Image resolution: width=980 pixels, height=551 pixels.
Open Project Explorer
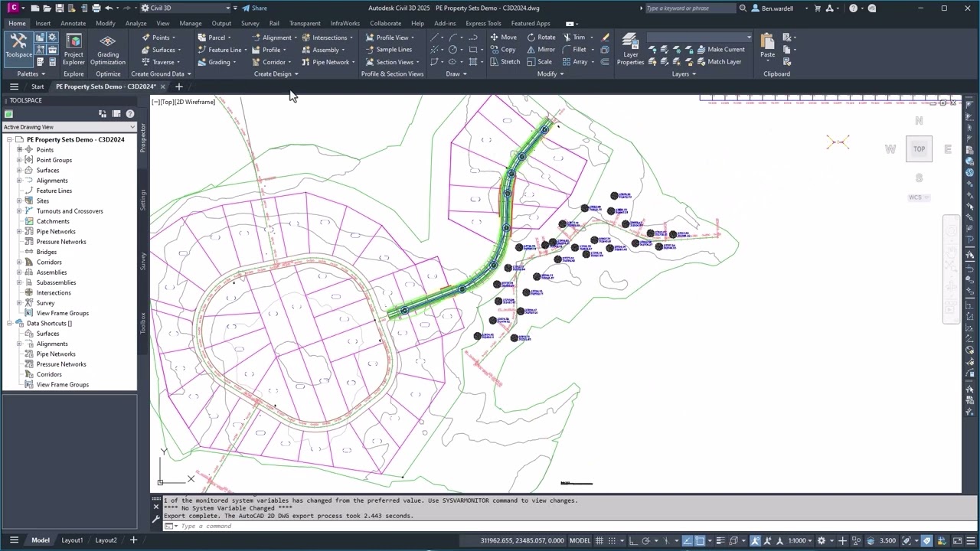click(73, 49)
